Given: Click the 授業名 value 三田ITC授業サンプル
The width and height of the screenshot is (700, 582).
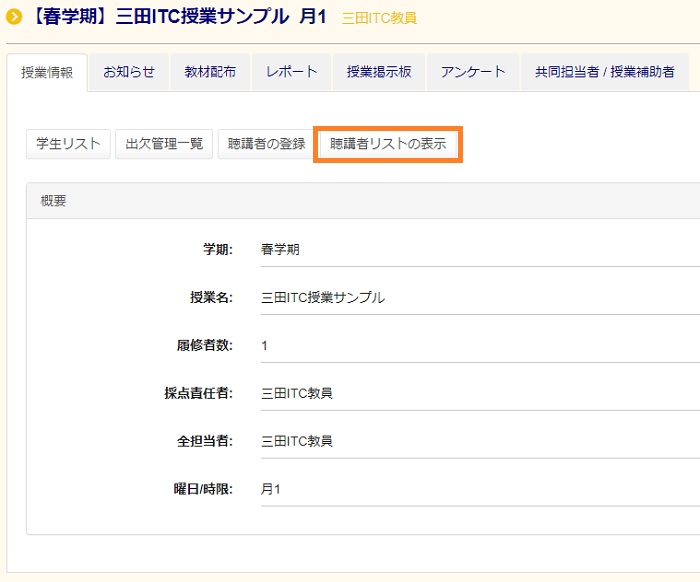Looking at the screenshot, I should tap(322, 298).
